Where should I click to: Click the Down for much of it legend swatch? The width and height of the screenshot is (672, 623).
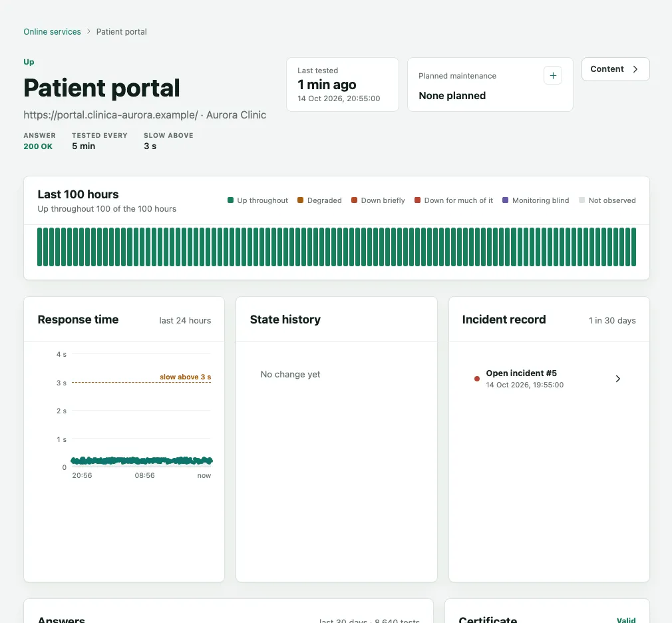click(417, 200)
